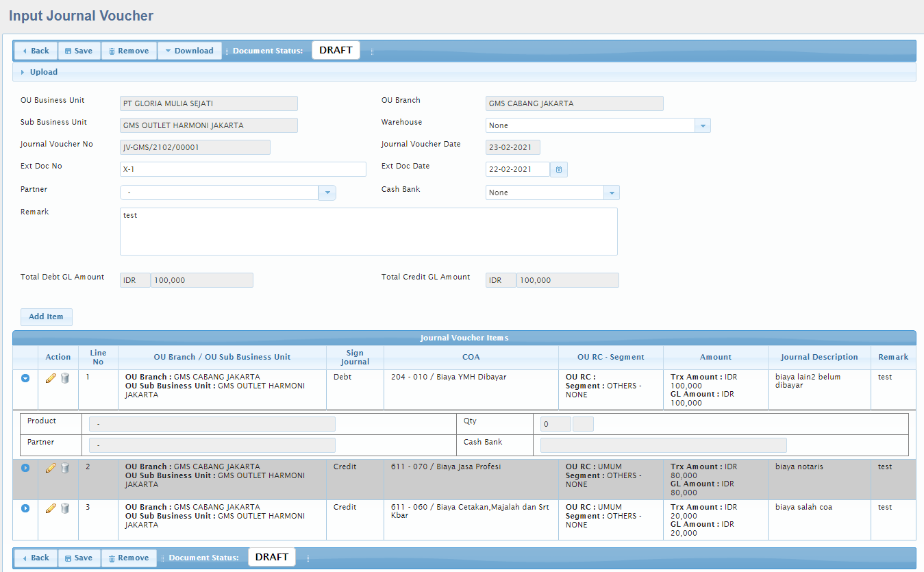This screenshot has height=572, width=924.
Task: Click the Product field in line 1 details
Action: [x=212, y=424]
